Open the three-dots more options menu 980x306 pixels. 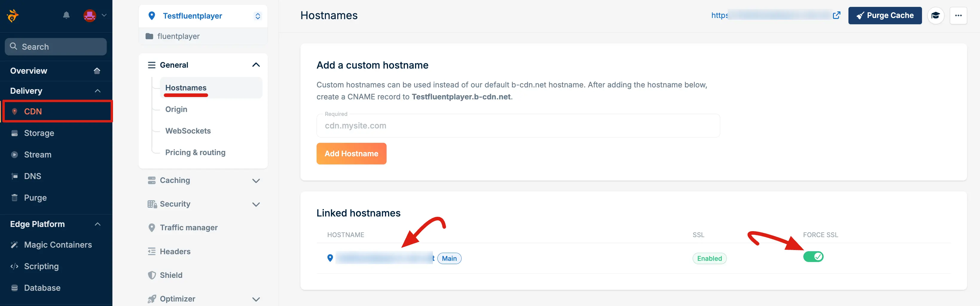coord(958,16)
